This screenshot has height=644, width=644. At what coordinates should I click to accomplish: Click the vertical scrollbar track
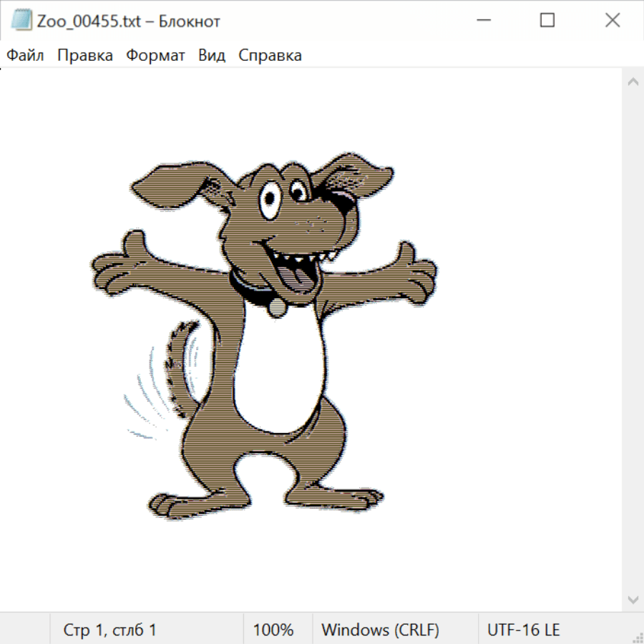coord(633,340)
